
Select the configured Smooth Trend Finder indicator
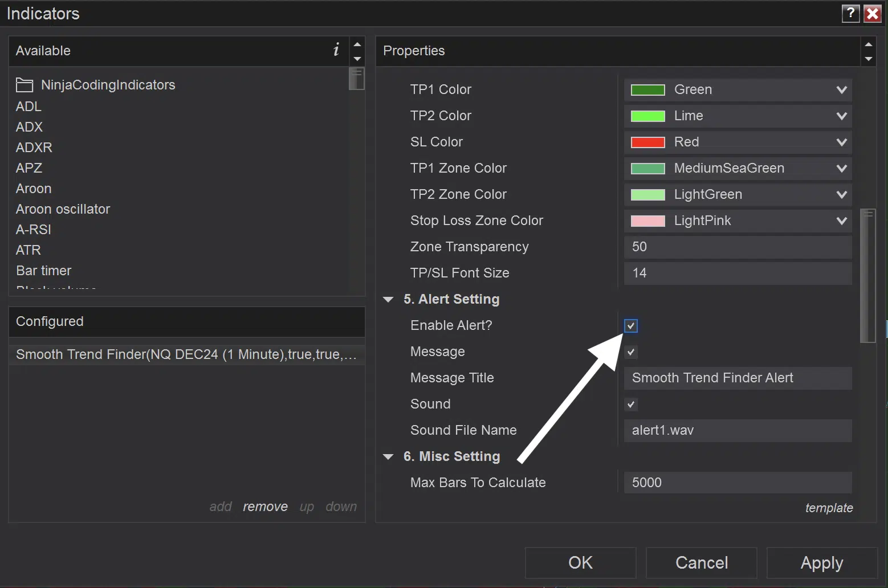coord(187,354)
